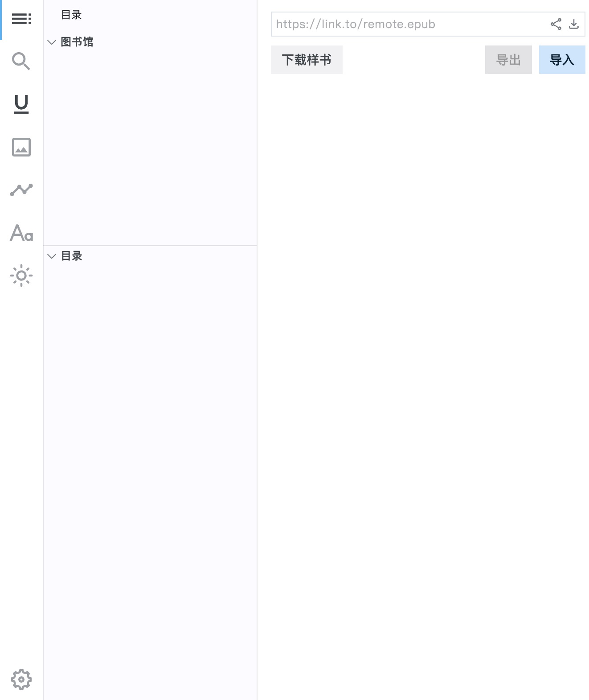
Task: Click the download icon in URL field
Action: tap(574, 24)
